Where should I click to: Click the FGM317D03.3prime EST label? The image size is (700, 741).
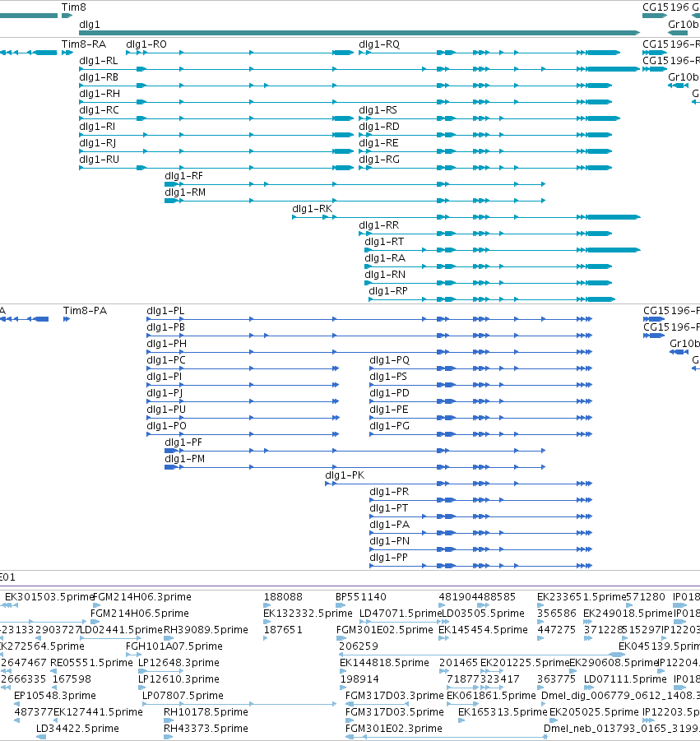(394, 696)
